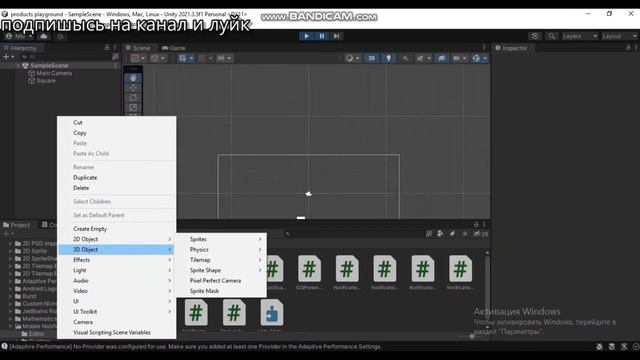Open the Tilemap submenu
Image resolution: width=640 pixels, height=360 pixels.
(221, 260)
